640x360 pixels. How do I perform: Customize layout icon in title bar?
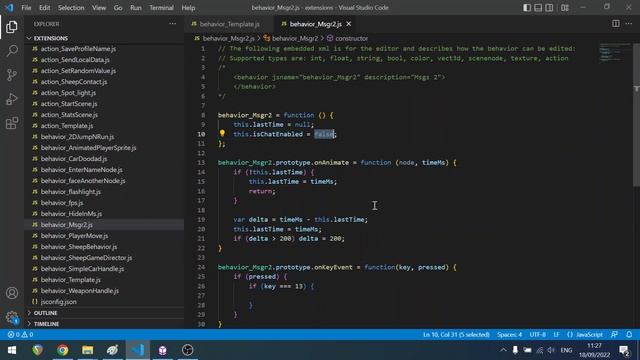pyautogui.click(x=565, y=7)
